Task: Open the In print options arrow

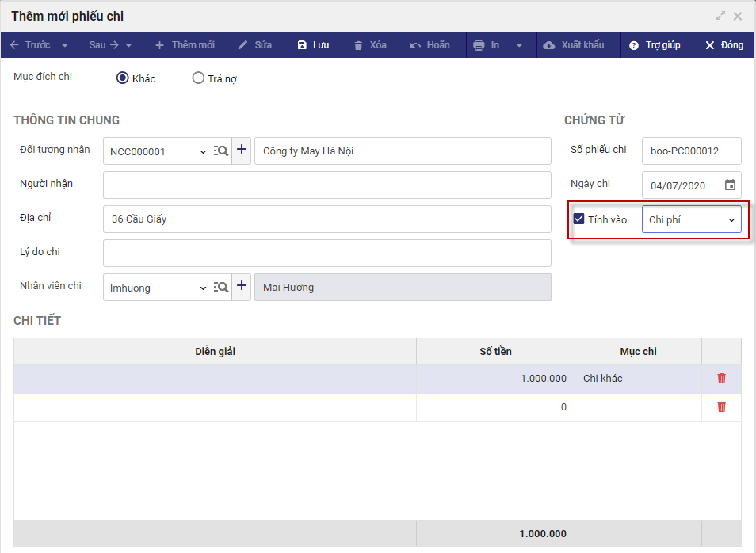Action: click(519, 46)
